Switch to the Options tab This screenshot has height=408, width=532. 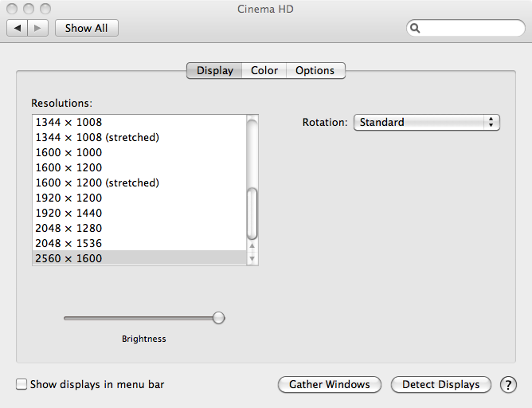315,70
